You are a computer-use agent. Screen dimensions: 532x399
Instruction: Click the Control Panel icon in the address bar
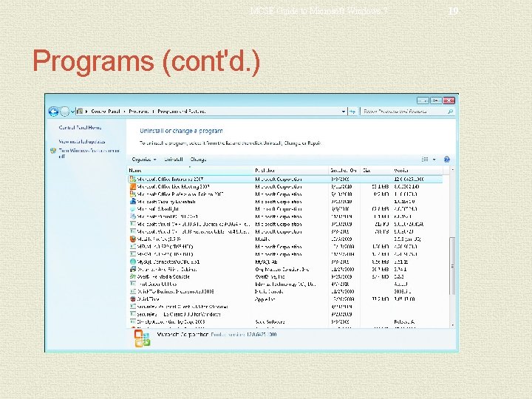(80, 111)
